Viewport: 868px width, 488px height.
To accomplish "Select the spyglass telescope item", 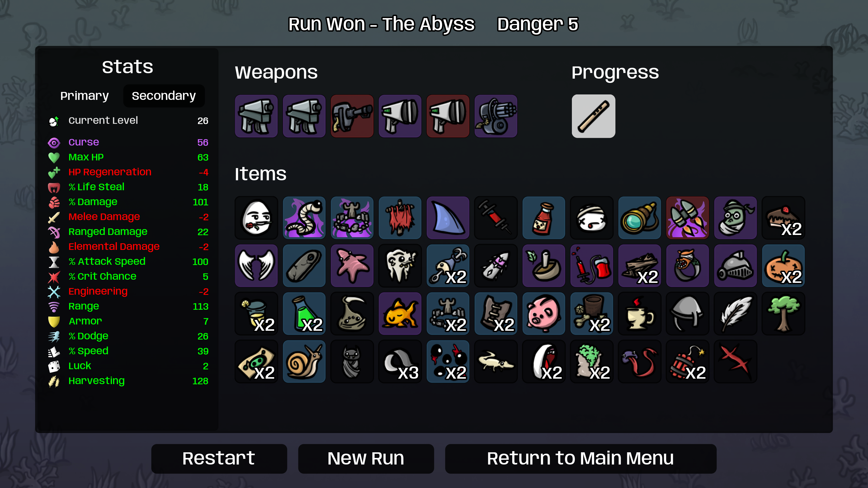I will pos(639,218).
